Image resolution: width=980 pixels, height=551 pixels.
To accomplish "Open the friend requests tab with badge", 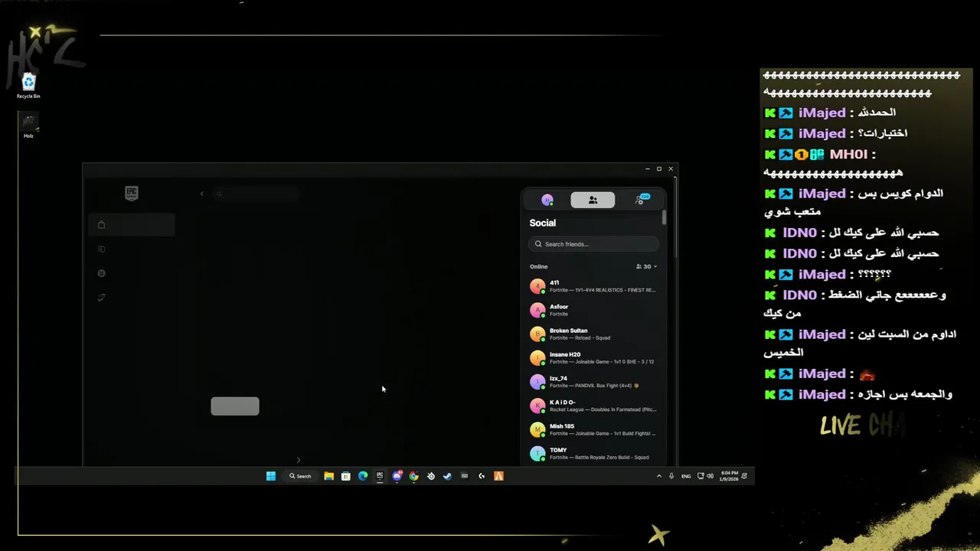I will pos(641,200).
